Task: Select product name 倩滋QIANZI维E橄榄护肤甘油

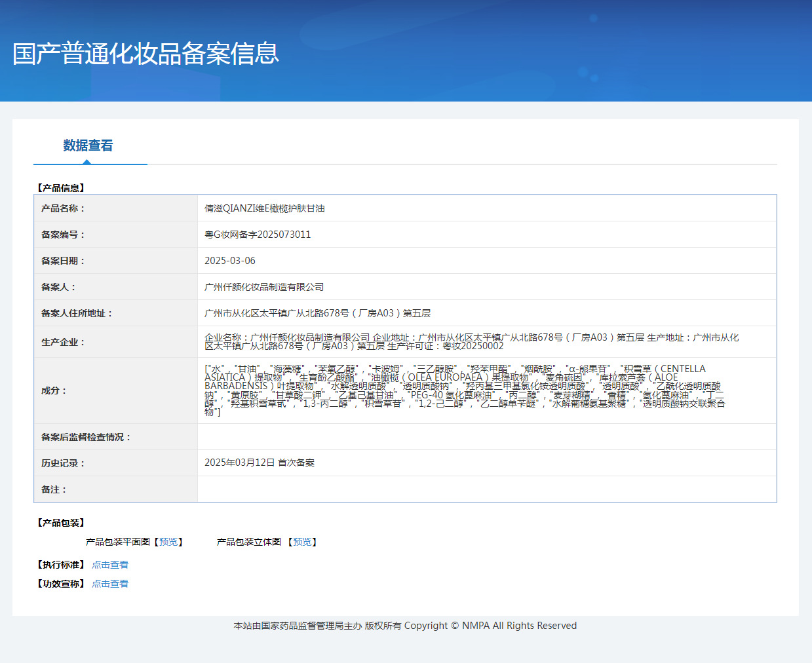Action: point(265,208)
